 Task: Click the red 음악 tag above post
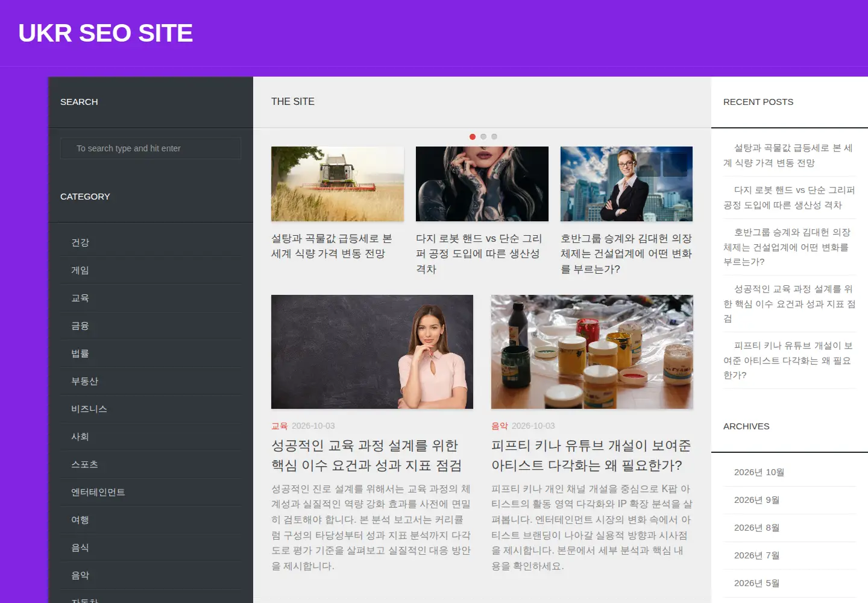pyautogui.click(x=500, y=426)
